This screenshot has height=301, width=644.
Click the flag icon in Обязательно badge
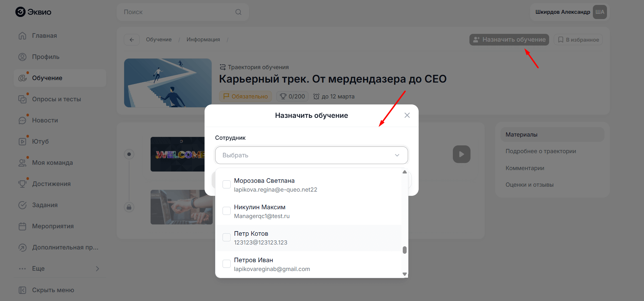click(x=226, y=96)
